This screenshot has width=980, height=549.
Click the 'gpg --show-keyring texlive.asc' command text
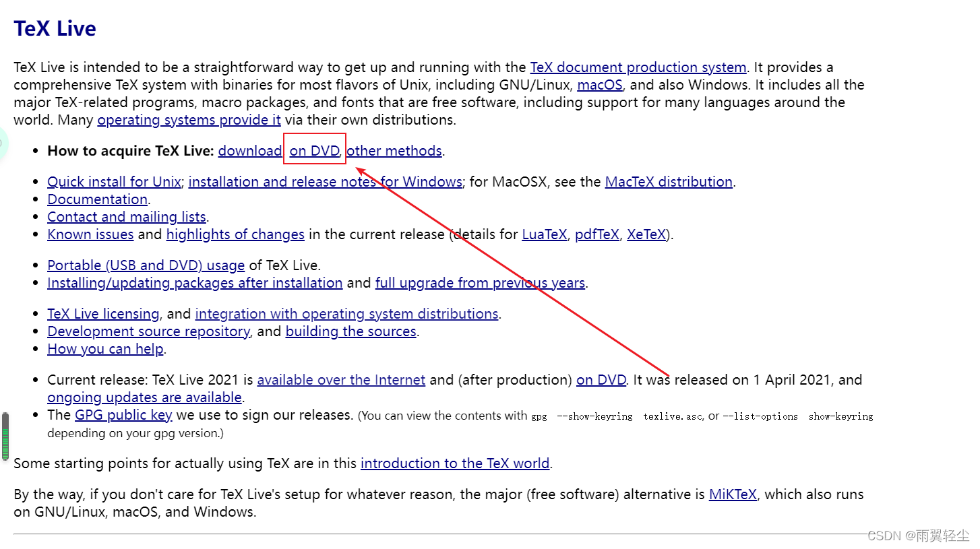tap(617, 416)
